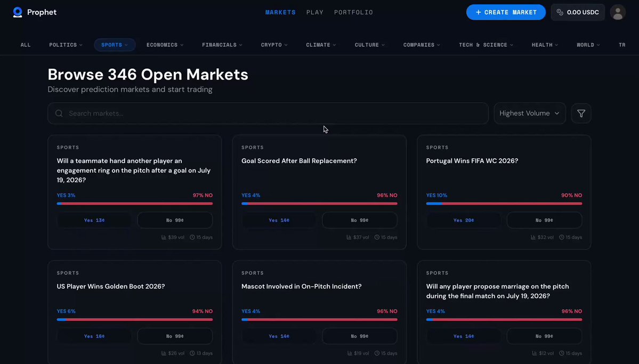639x364 pixels.
Task: Expand the Health category dropdown
Action: pyautogui.click(x=545, y=45)
